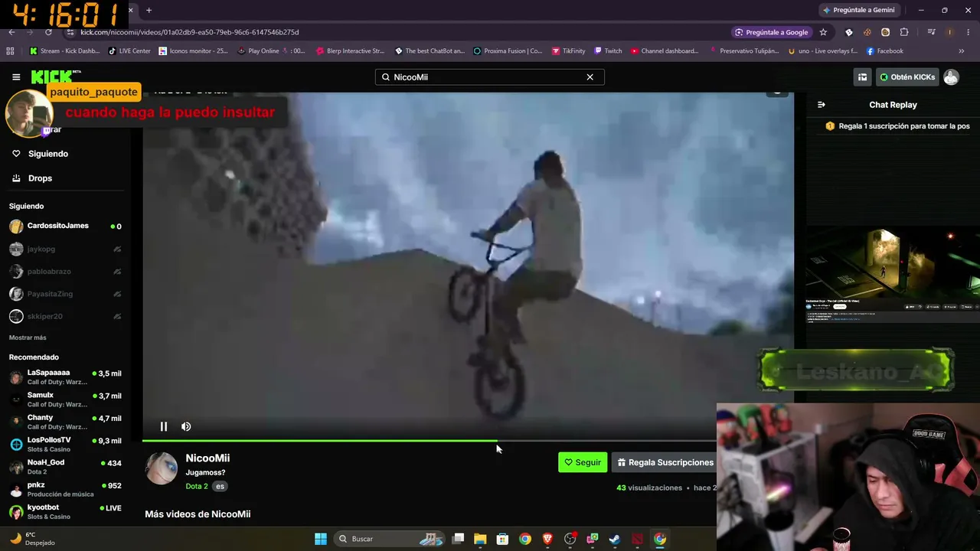Open Brave browser from taskbar
The height and width of the screenshot is (551, 980).
547,539
